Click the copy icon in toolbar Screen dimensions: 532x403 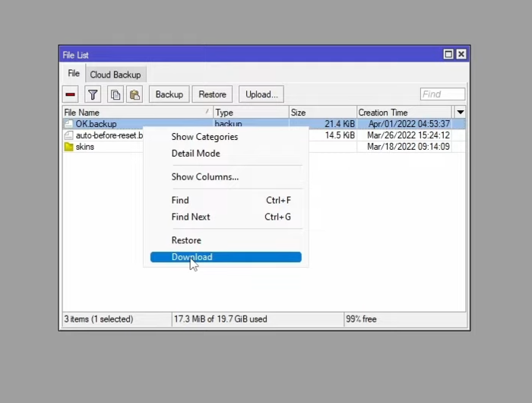tap(116, 94)
